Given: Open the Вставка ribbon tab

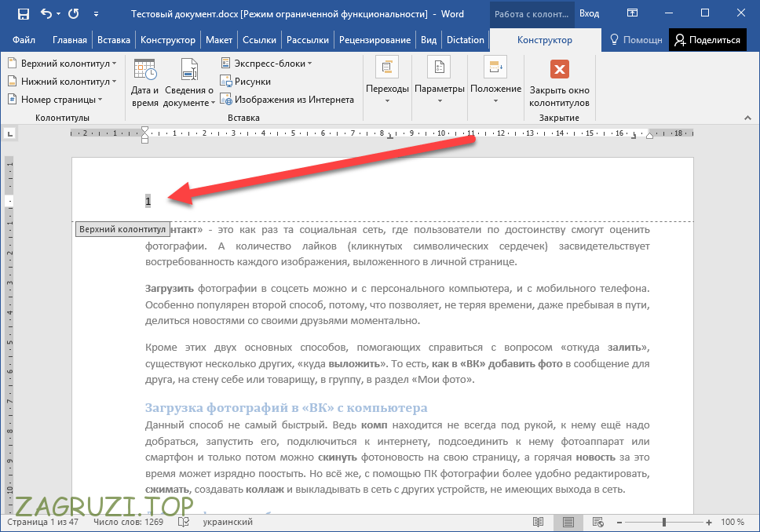Looking at the screenshot, I should [114, 40].
